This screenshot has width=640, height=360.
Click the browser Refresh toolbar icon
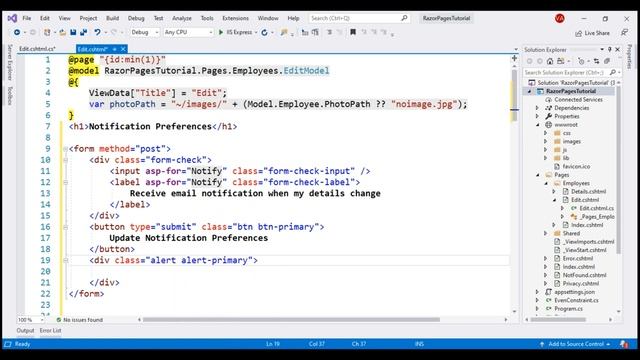coord(264,32)
